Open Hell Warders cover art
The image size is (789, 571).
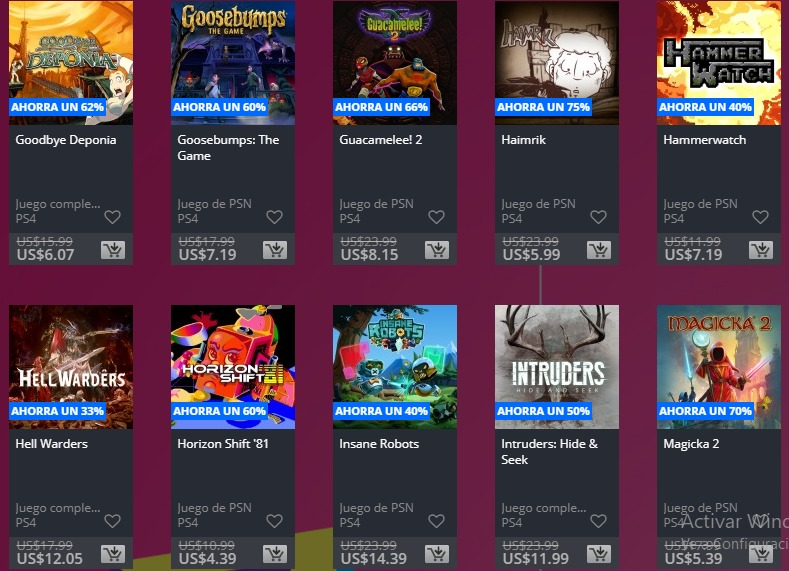pos(71,367)
